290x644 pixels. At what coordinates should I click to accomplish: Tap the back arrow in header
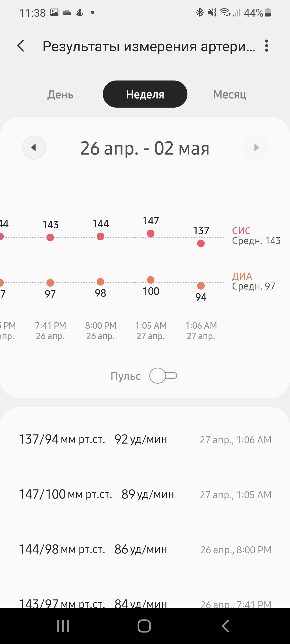tap(21, 46)
